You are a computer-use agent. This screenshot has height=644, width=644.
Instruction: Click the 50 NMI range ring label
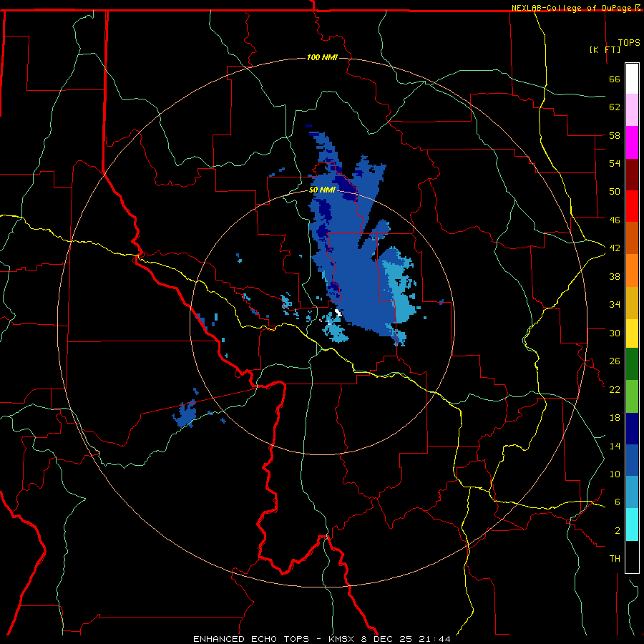click(323, 190)
